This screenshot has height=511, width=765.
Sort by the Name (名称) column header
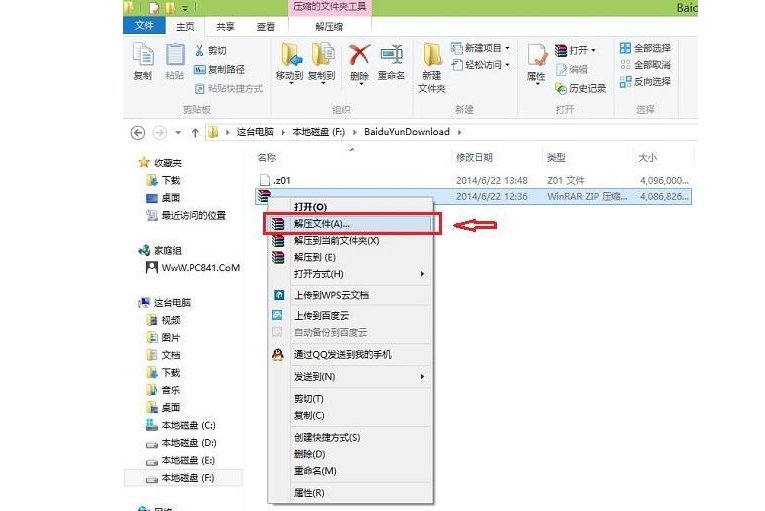coord(267,157)
